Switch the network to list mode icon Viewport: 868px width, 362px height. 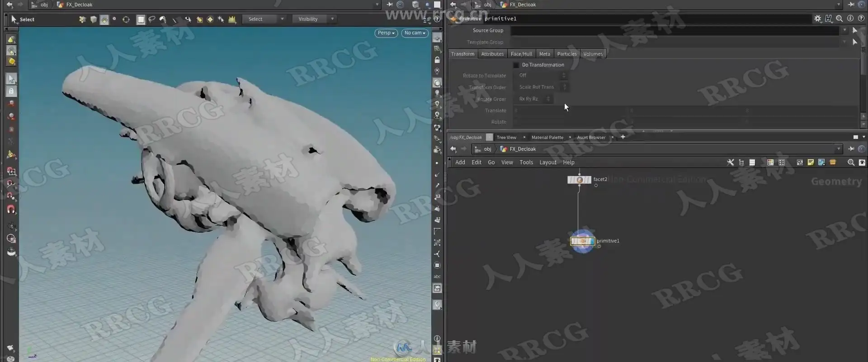(x=752, y=162)
